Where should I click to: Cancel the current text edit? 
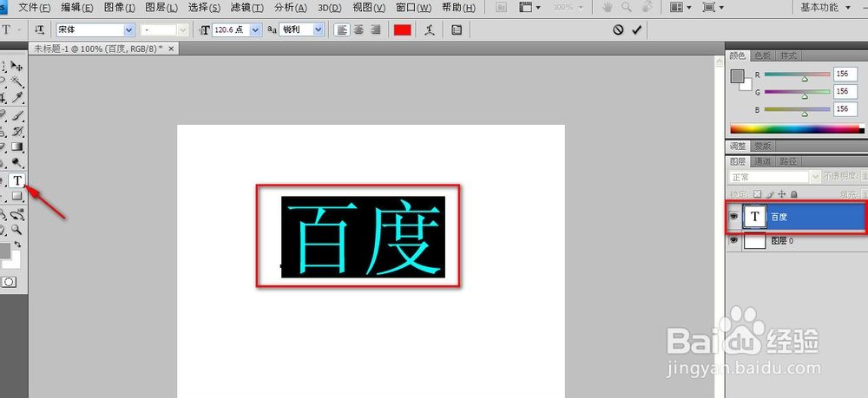click(x=618, y=29)
